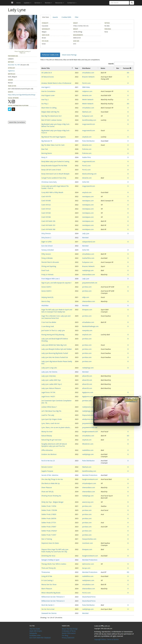Expand the Services dropdown menu

[x=38, y=3]
